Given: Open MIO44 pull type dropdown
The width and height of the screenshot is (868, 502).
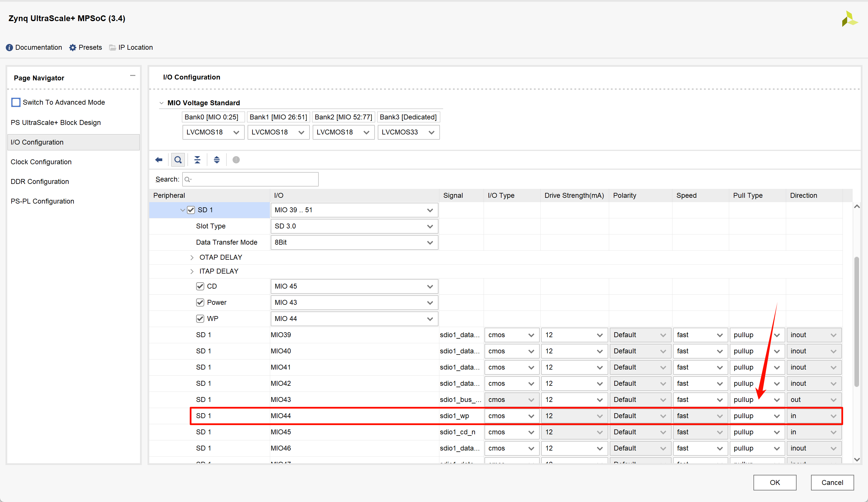Looking at the screenshot, I should coord(757,416).
